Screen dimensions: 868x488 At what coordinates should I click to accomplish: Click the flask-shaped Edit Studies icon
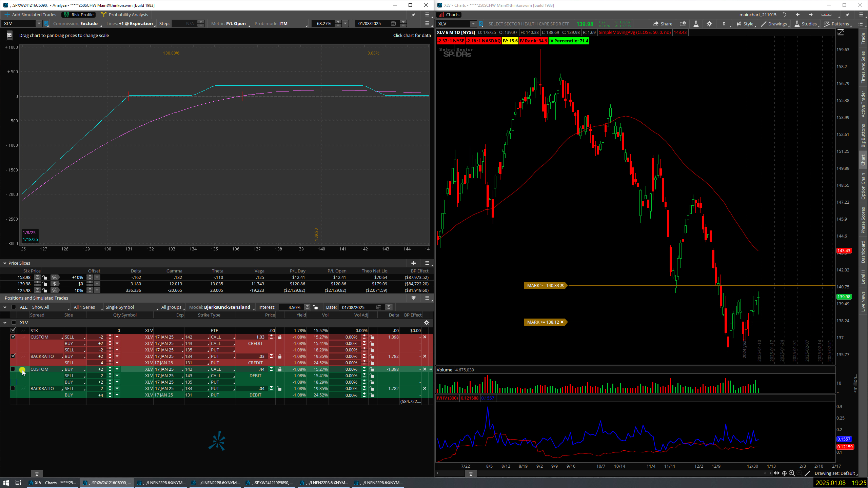point(696,24)
